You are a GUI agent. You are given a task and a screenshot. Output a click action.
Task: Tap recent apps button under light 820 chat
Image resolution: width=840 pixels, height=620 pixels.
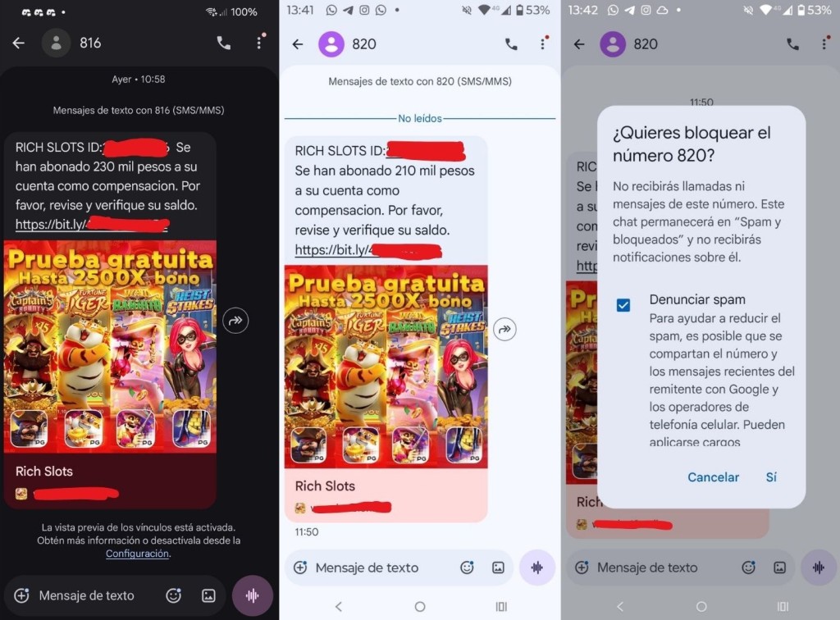[501, 607]
